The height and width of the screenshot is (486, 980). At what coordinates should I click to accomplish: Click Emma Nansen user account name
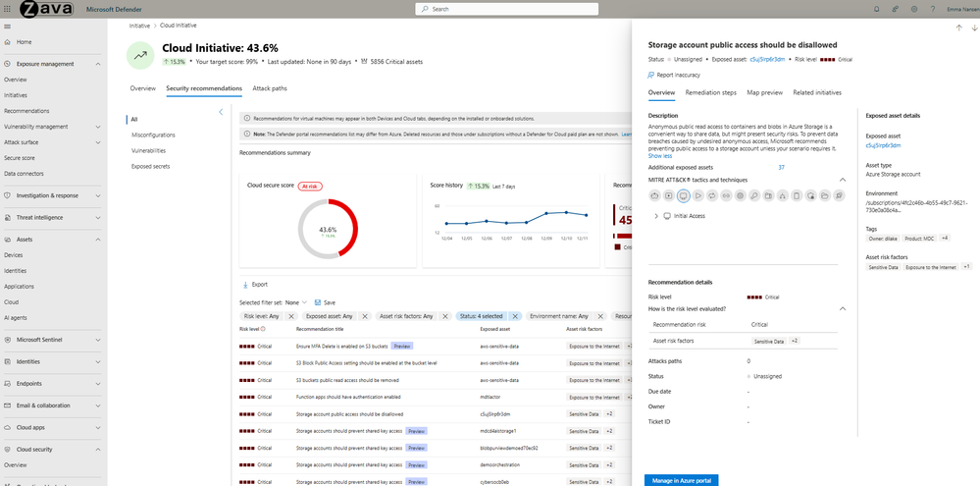point(963,10)
